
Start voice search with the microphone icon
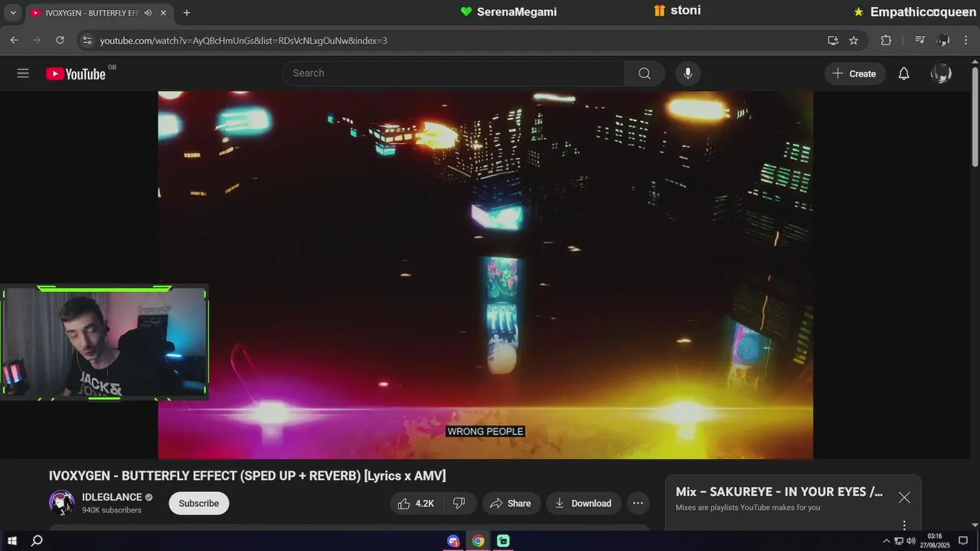[688, 73]
